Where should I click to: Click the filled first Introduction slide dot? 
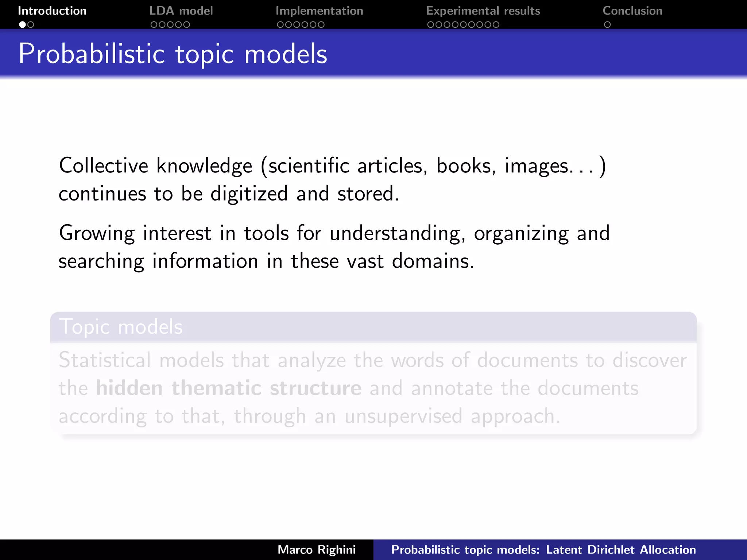pos(23,25)
